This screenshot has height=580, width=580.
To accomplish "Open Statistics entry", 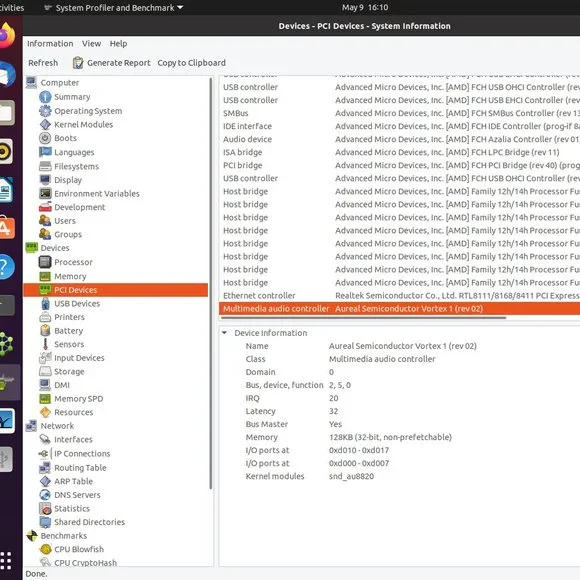I will 72,509.
